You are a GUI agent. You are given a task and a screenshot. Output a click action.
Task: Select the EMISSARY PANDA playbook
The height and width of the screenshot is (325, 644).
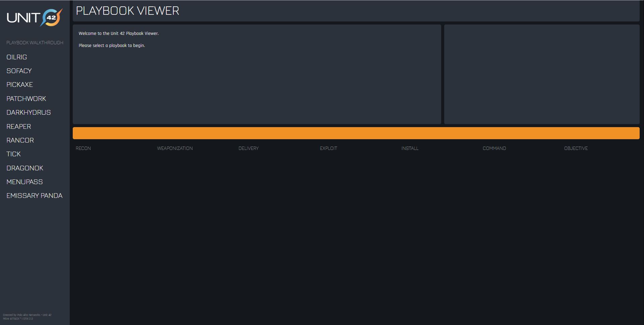(35, 196)
